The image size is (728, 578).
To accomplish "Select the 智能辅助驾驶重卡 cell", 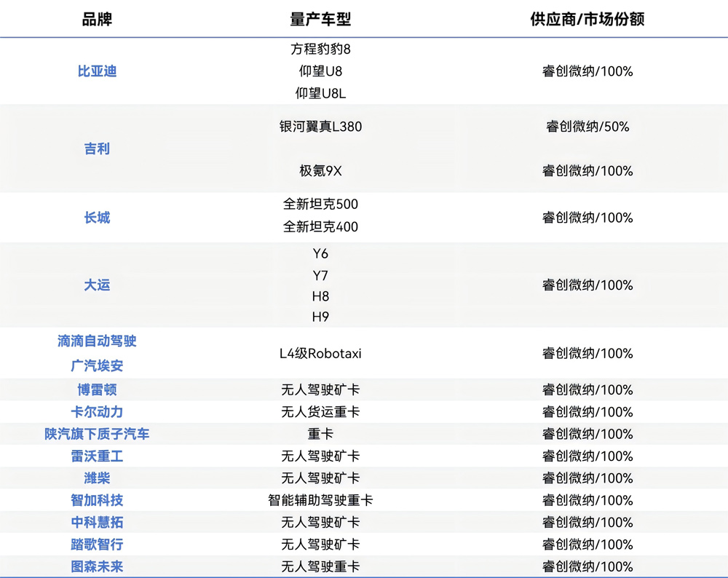I will coord(320,500).
